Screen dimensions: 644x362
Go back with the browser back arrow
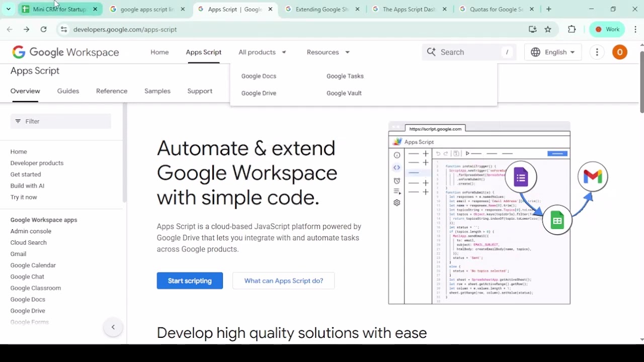coord(10,29)
